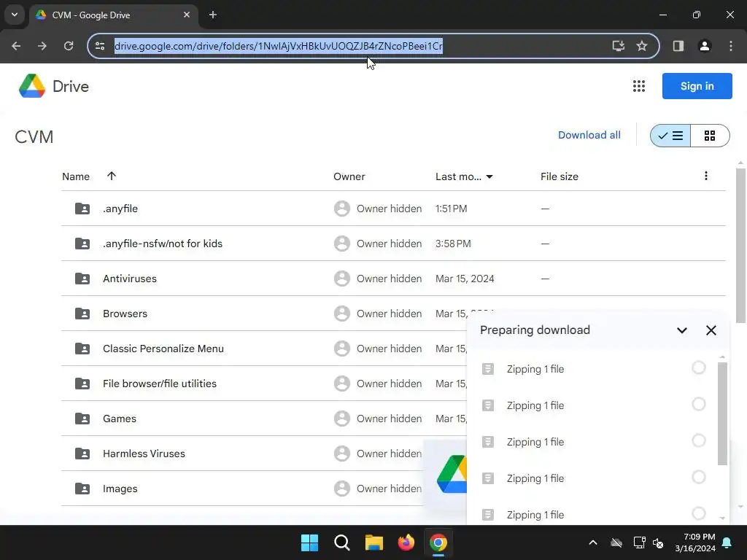Open the Chrome profile icon

704,46
